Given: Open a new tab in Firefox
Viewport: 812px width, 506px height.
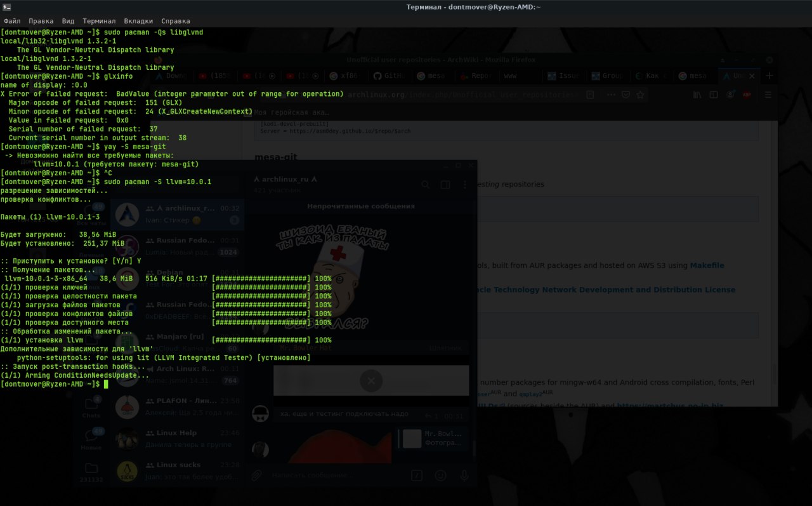Looking at the screenshot, I should click(x=770, y=76).
